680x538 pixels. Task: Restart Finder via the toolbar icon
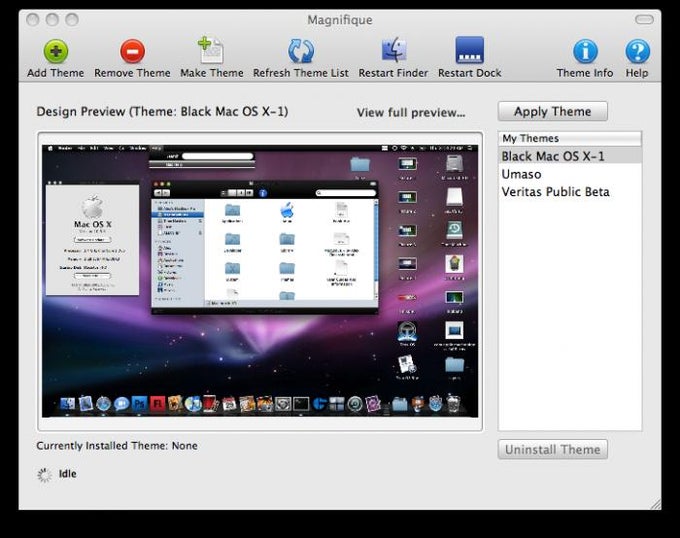pos(393,50)
